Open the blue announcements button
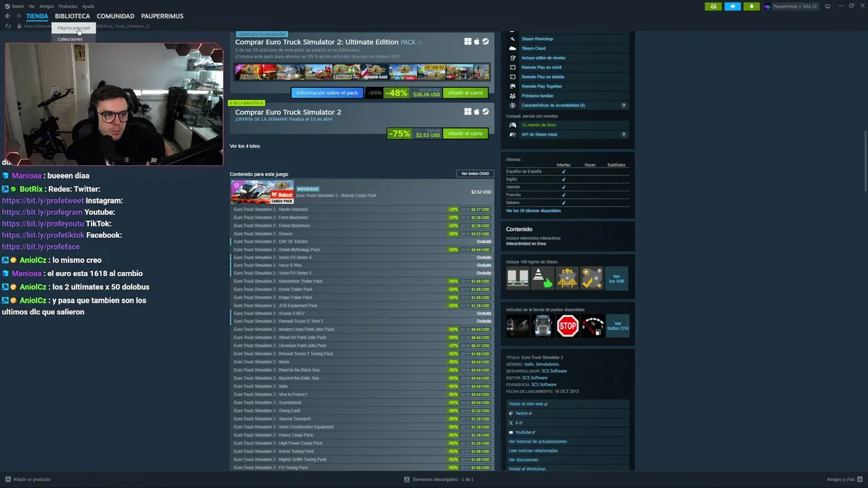Viewport: 868px width, 488px height. tap(732, 6)
